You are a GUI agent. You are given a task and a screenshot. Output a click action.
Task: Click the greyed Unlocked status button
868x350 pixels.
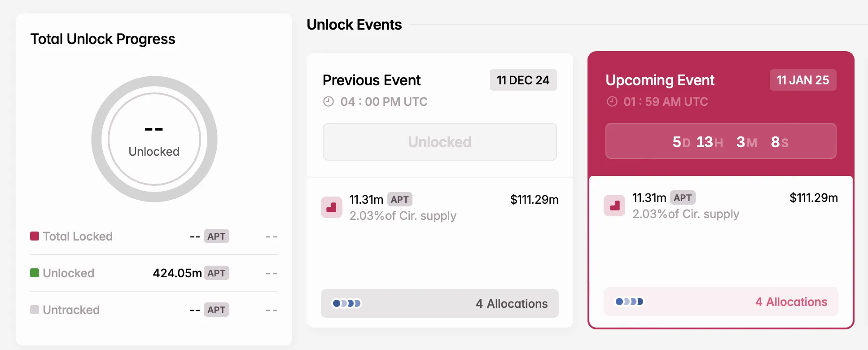coord(439,141)
